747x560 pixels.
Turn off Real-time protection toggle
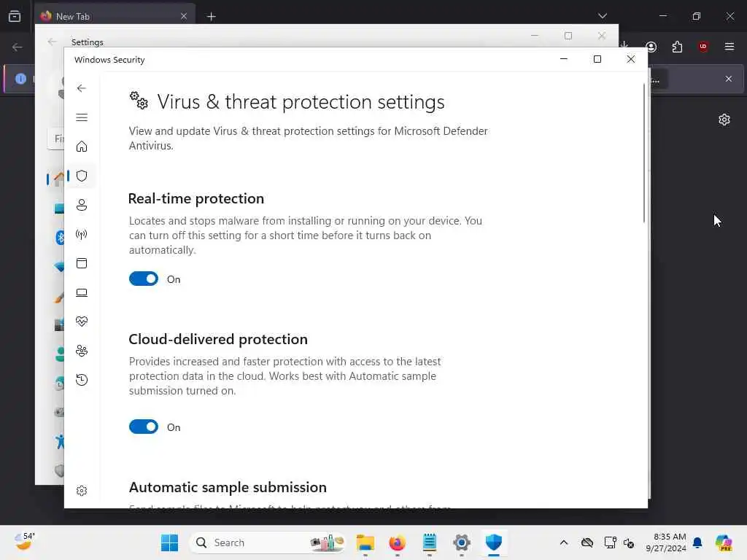pos(144,279)
